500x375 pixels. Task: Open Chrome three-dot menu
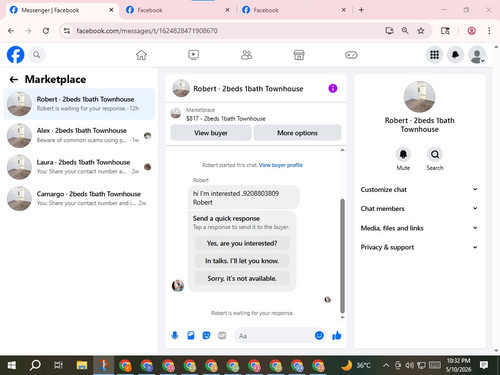489,31
